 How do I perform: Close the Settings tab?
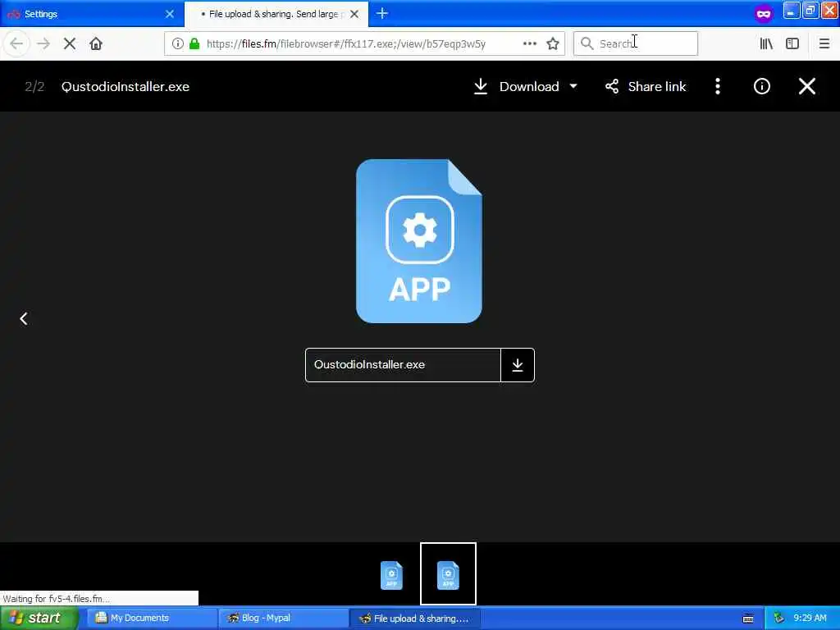(169, 14)
